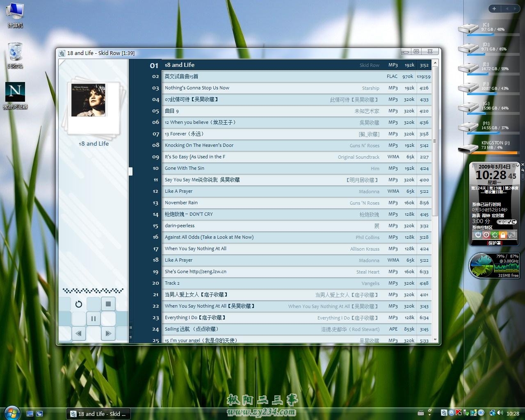Click the album cover thumbnail

pos(89,100)
